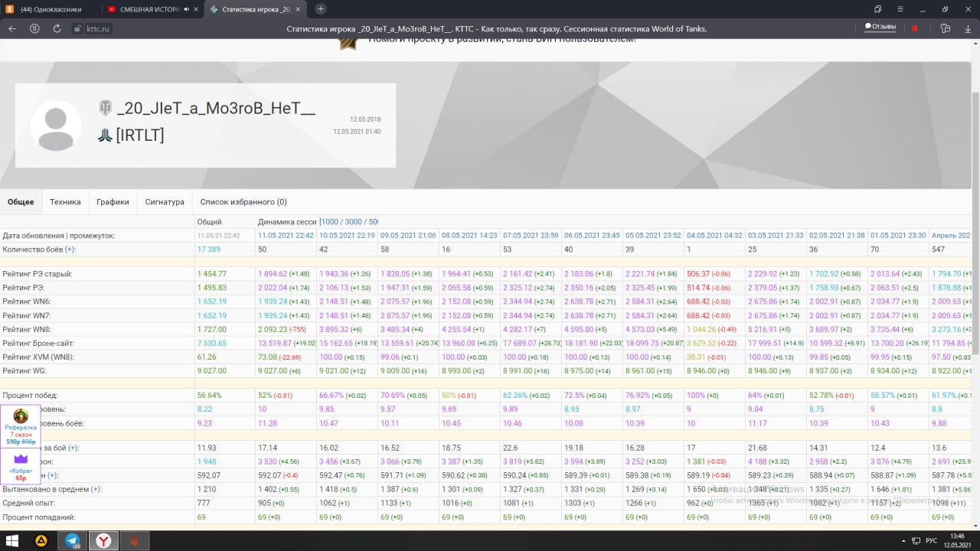Expand (+) next to Вытанковано в среднем
980x551 pixels.
pyautogui.click(x=96, y=489)
